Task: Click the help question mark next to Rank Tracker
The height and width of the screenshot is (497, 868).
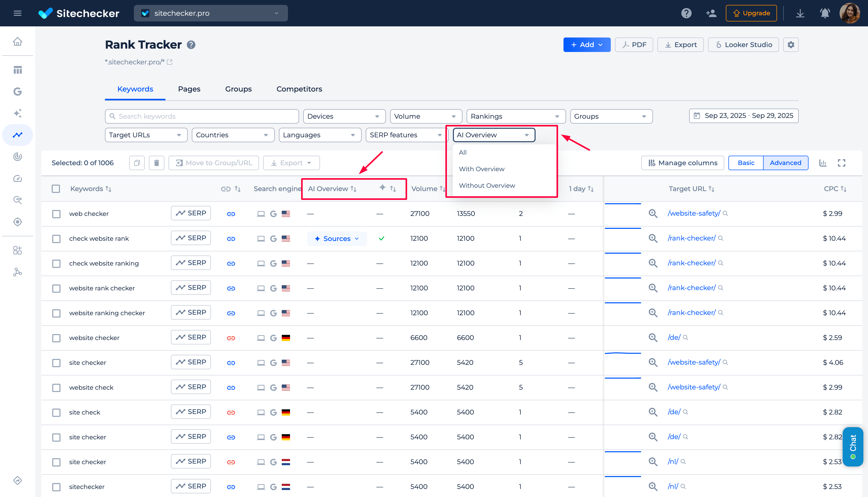Action: click(191, 44)
